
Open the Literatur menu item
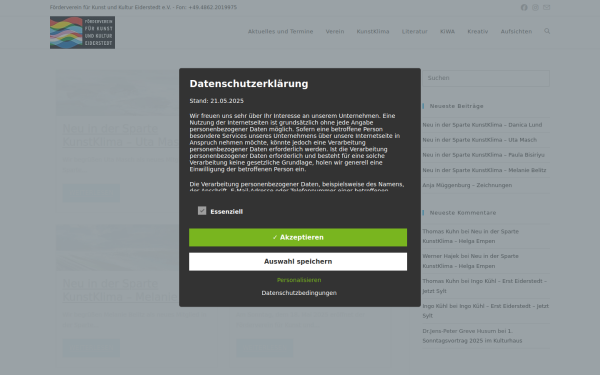click(414, 31)
